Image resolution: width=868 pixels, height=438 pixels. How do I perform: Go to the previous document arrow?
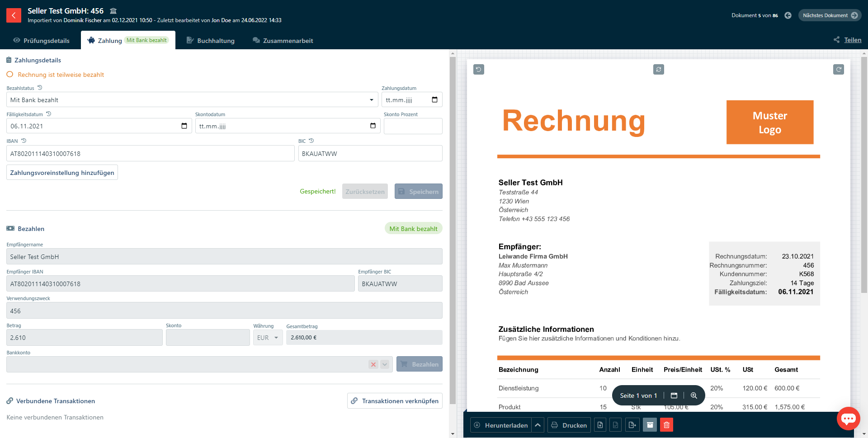pos(788,15)
